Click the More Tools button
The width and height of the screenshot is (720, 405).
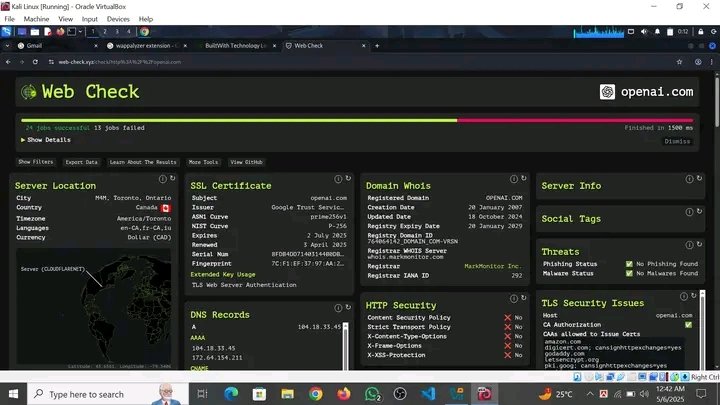tap(203, 162)
